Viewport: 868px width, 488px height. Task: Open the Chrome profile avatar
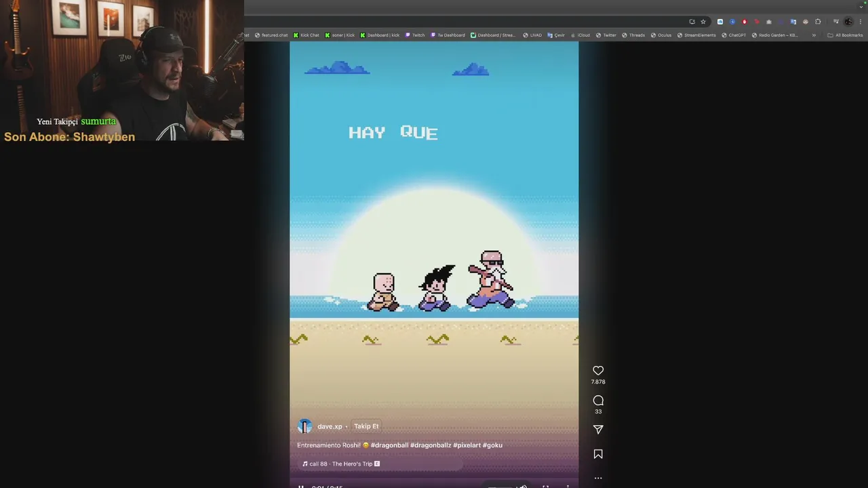click(848, 22)
